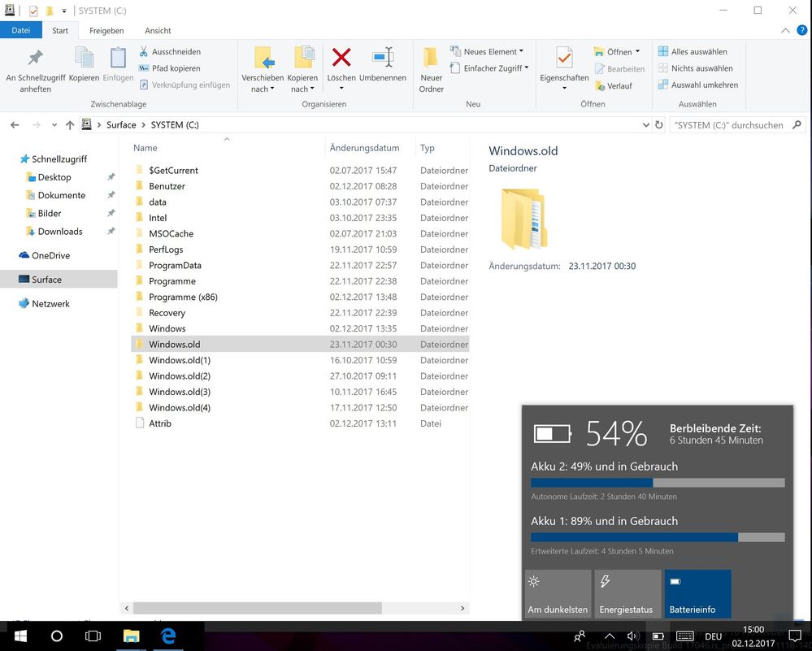Sort by Name column header
Screen dimensions: 812x651
(145, 148)
